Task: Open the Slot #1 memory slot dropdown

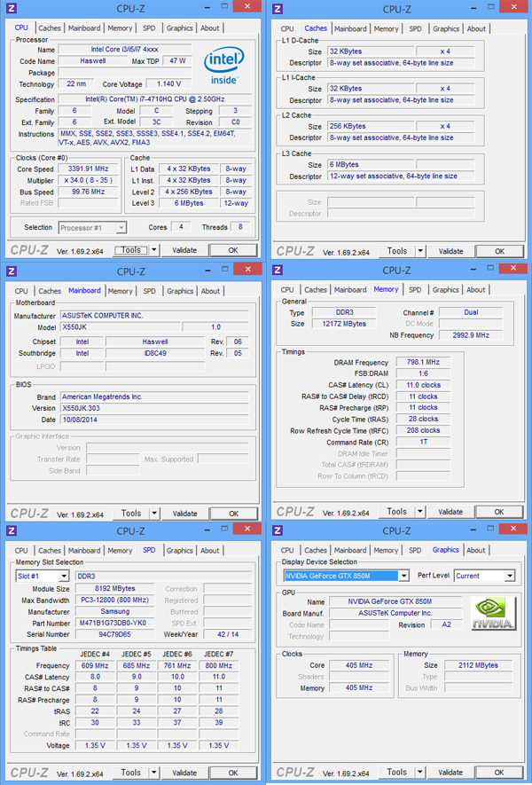Action: pos(64,577)
